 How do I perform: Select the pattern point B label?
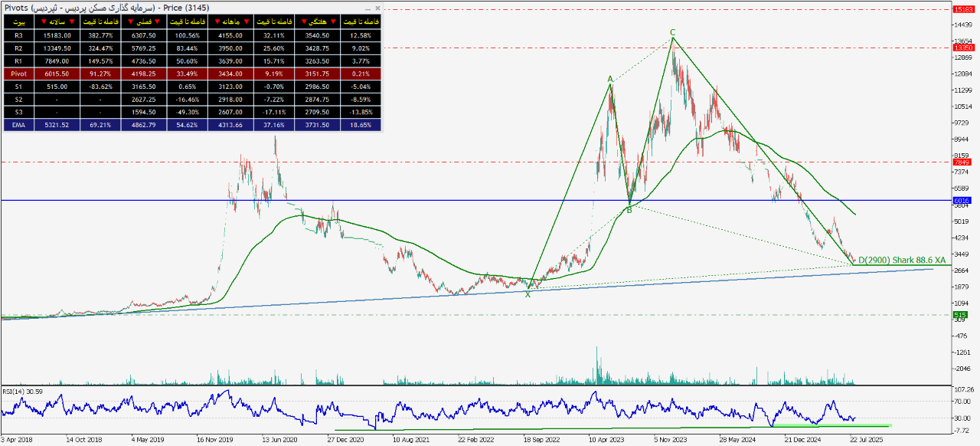coord(629,209)
